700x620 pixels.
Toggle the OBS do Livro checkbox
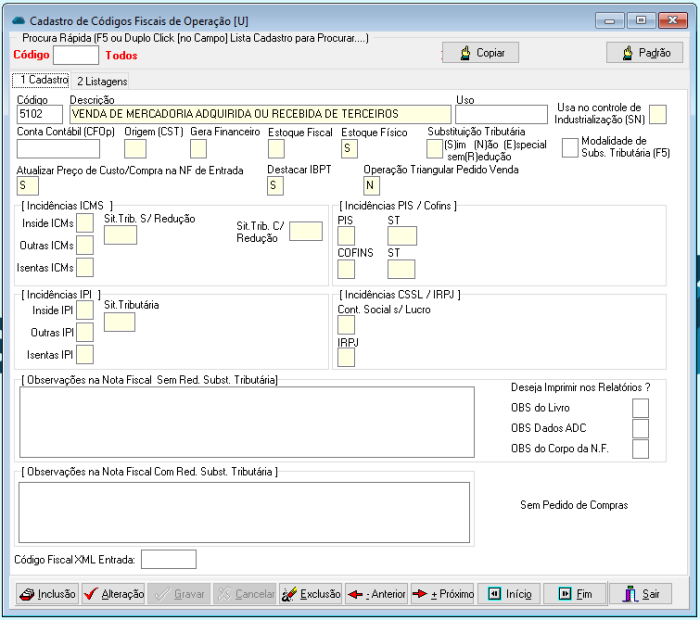point(640,408)
